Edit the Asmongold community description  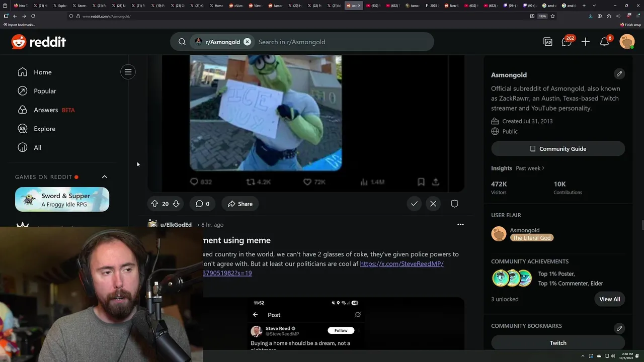coord(619,74)
